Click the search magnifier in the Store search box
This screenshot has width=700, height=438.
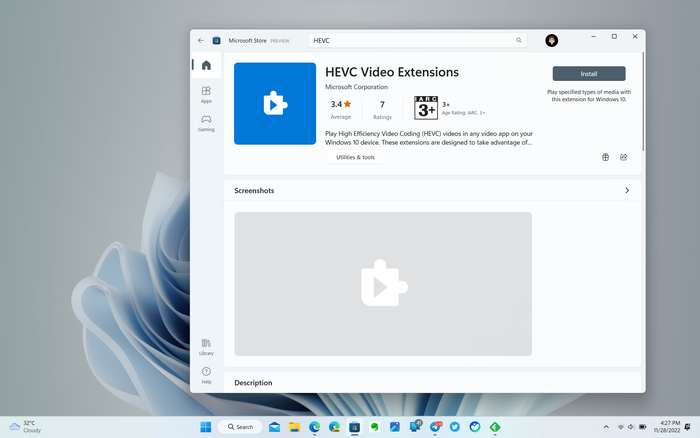coord(519,40)
